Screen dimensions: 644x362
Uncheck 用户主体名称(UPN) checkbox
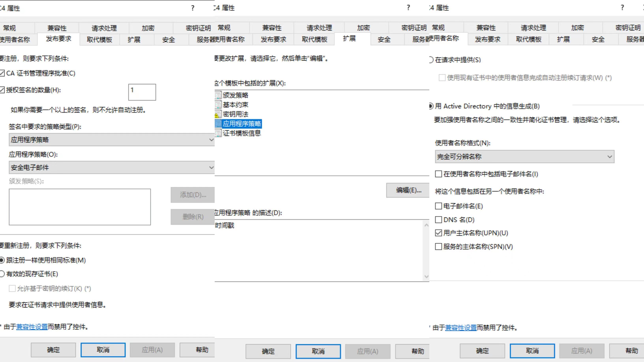click(x=438, y=233)
